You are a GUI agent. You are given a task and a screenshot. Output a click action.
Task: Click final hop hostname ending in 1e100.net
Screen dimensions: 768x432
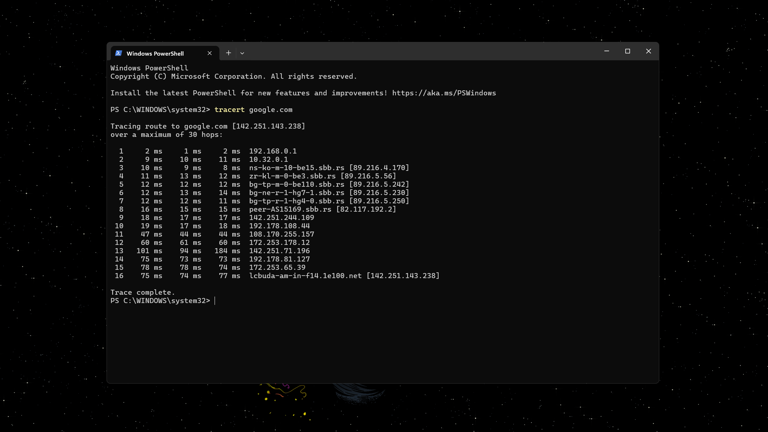tap(306, 276)
